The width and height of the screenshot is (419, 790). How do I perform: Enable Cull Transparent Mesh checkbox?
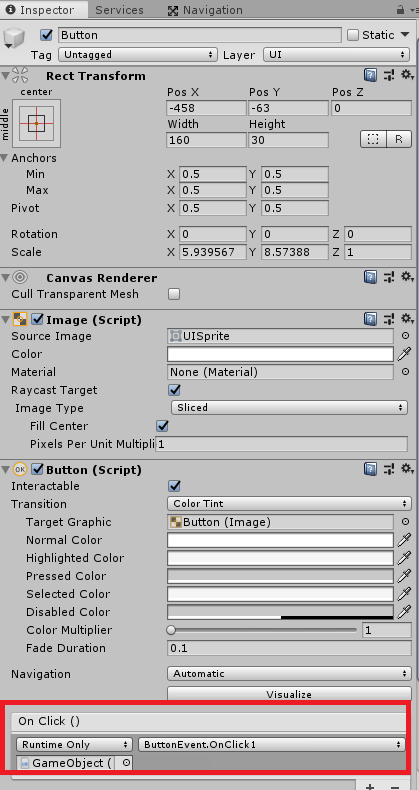click(174, 294)
